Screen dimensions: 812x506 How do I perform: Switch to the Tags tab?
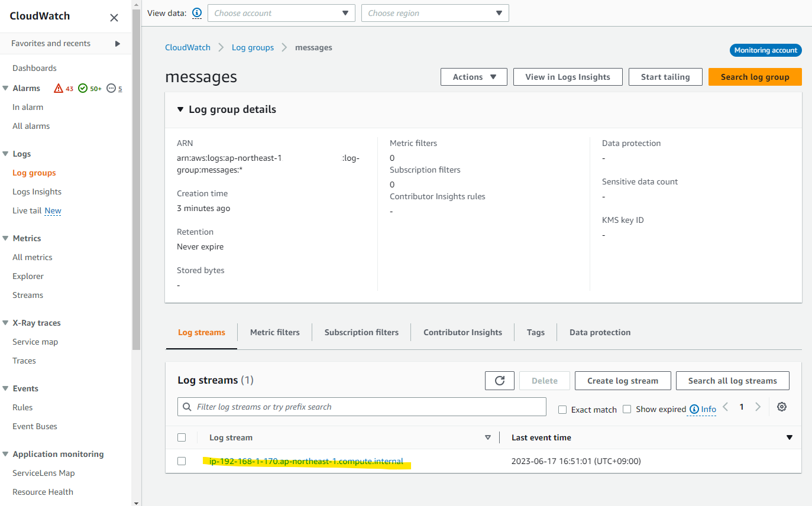[536, 332]
